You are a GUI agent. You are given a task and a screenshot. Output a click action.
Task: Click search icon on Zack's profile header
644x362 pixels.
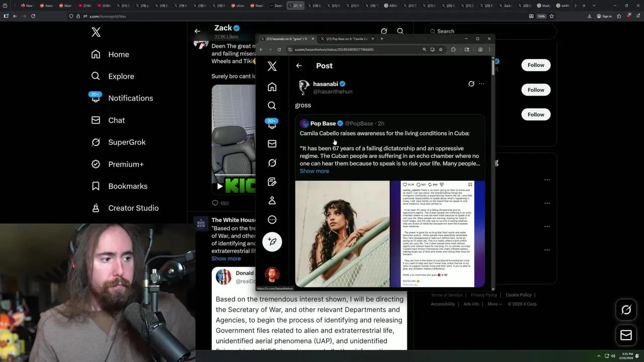pyautogui.click(x=400, y=31)
